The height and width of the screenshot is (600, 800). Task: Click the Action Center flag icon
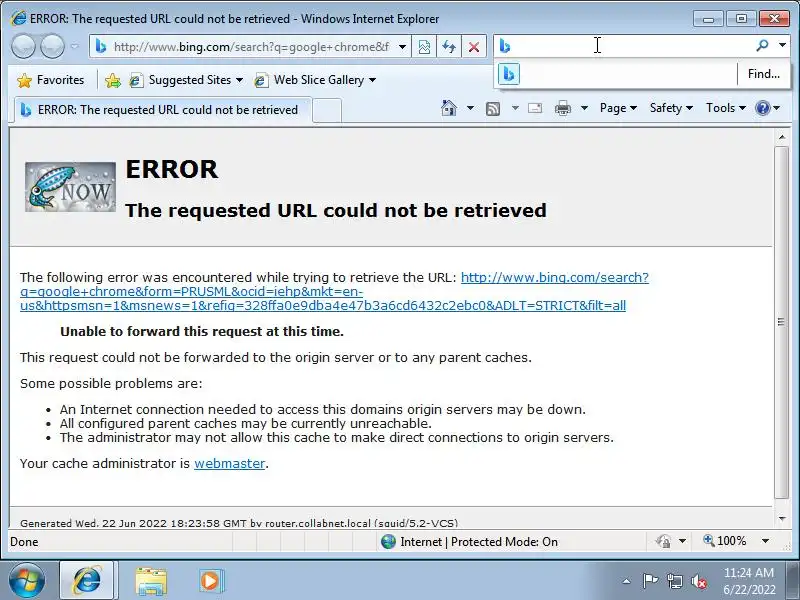[650, 581]
